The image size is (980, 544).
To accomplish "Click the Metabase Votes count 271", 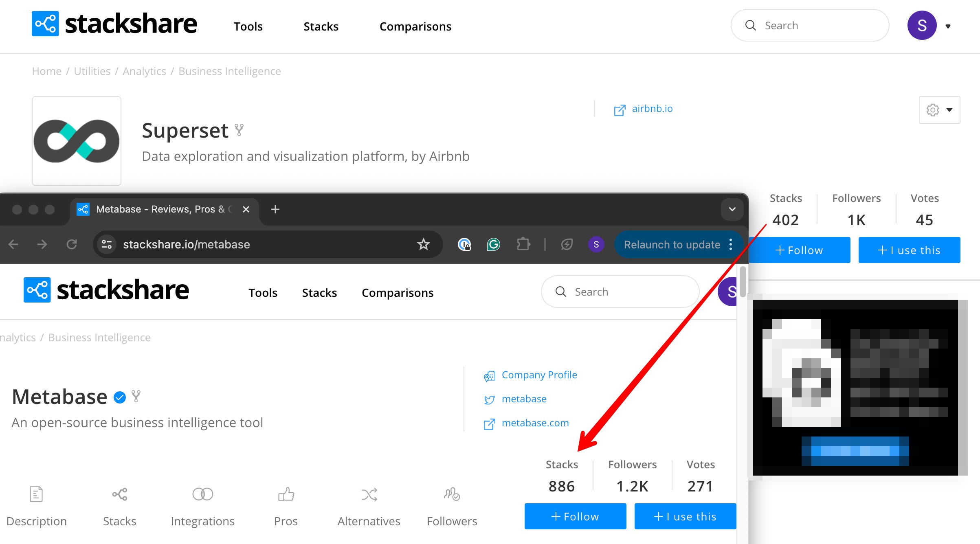I will [x=701, y=486].
